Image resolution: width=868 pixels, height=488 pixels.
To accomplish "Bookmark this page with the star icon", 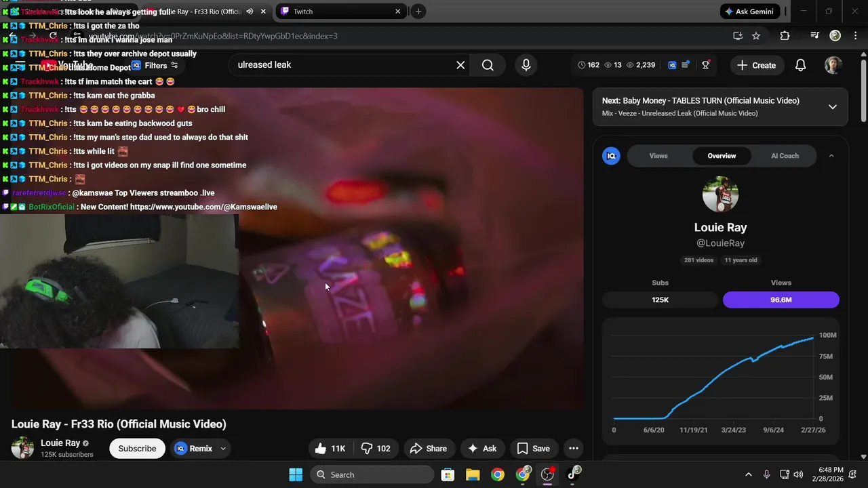I will 756,36.
